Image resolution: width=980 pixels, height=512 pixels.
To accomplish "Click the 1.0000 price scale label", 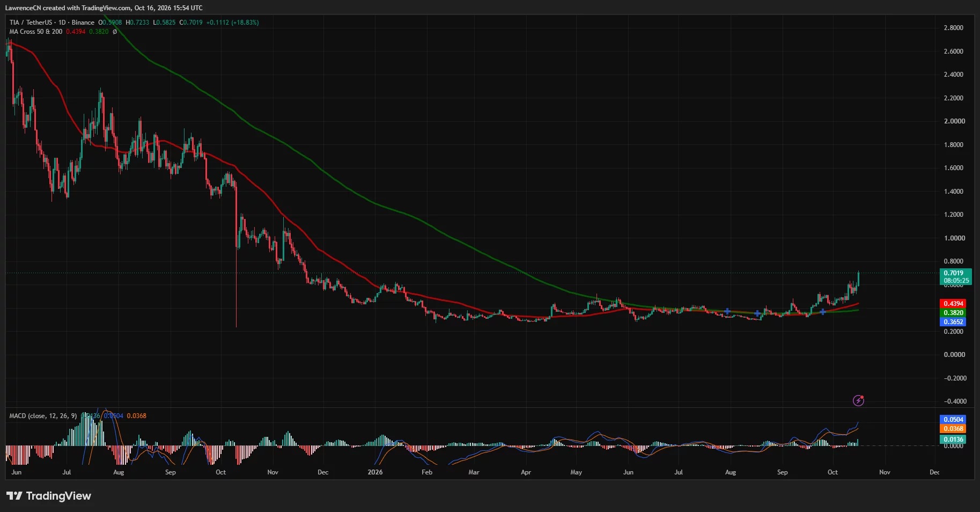I will point(953,238).
